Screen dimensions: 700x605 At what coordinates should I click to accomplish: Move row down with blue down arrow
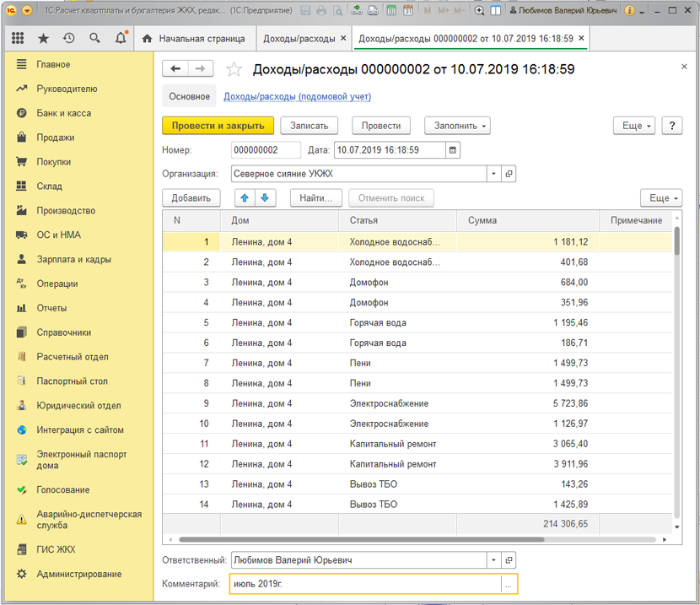265,197
